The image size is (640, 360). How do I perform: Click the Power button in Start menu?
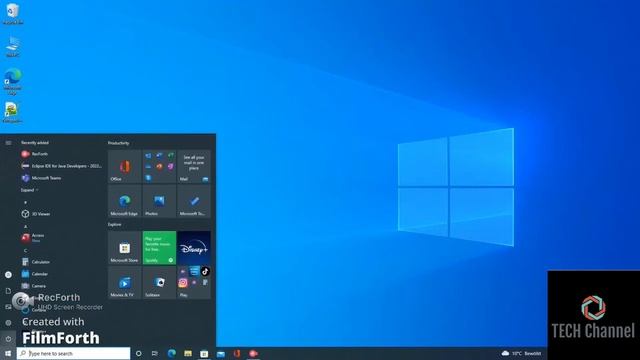pos(8,338)
